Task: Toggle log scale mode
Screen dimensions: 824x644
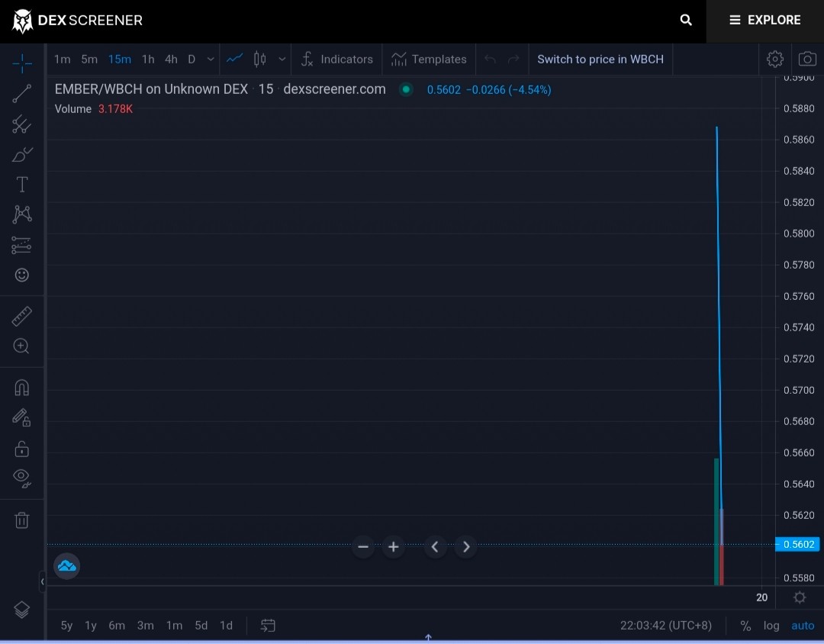Action: [771, 626]
